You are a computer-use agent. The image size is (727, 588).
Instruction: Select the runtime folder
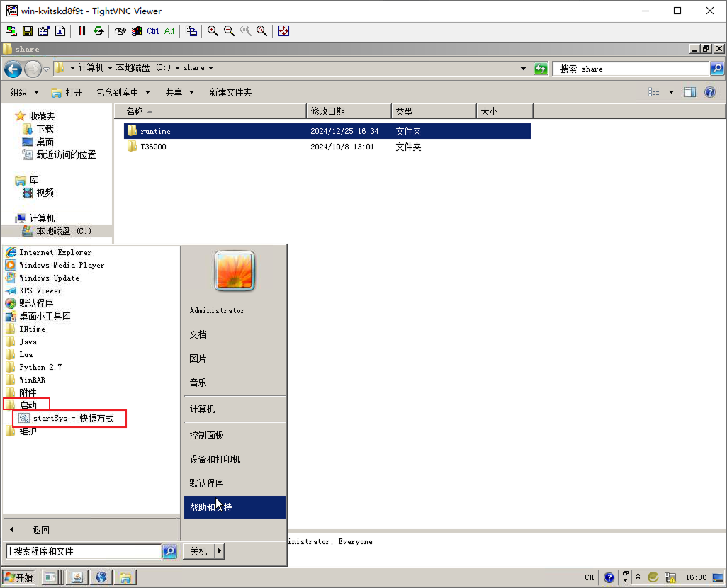[x=327, y=131]
